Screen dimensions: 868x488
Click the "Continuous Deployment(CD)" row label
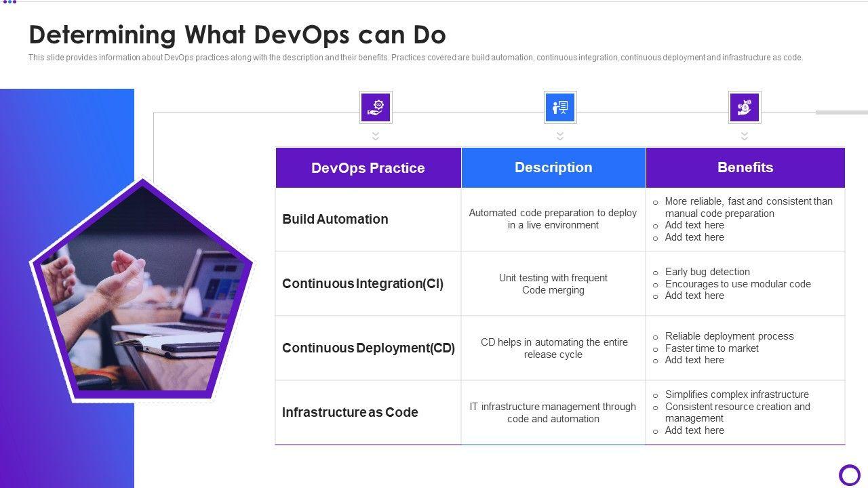tap(368, 348)
